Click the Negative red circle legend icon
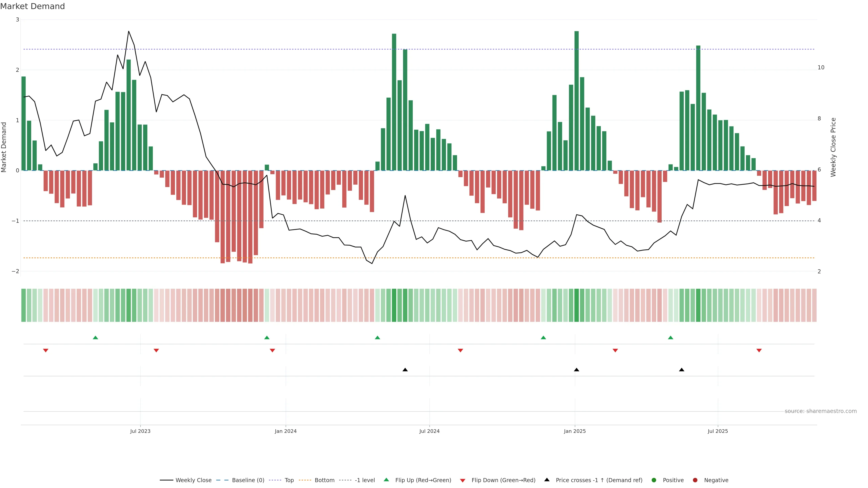This screenshot has width=868, height=488. [695, 480]
